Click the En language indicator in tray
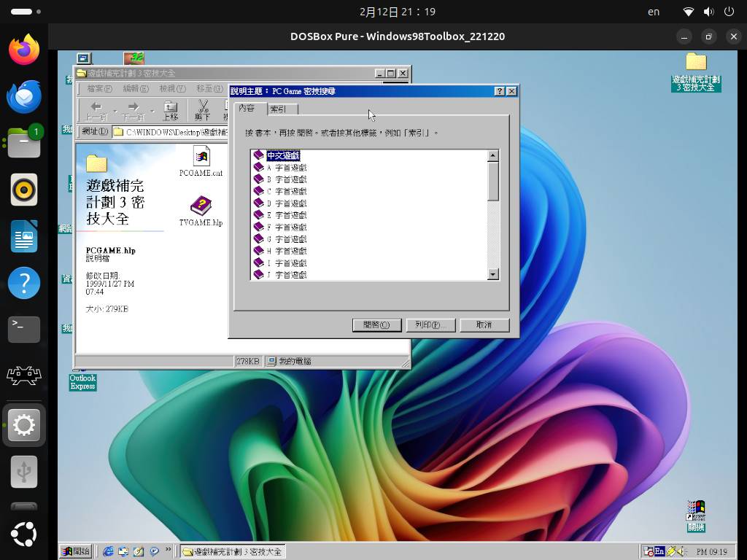 pyautogui.click(x=659, y=551)
